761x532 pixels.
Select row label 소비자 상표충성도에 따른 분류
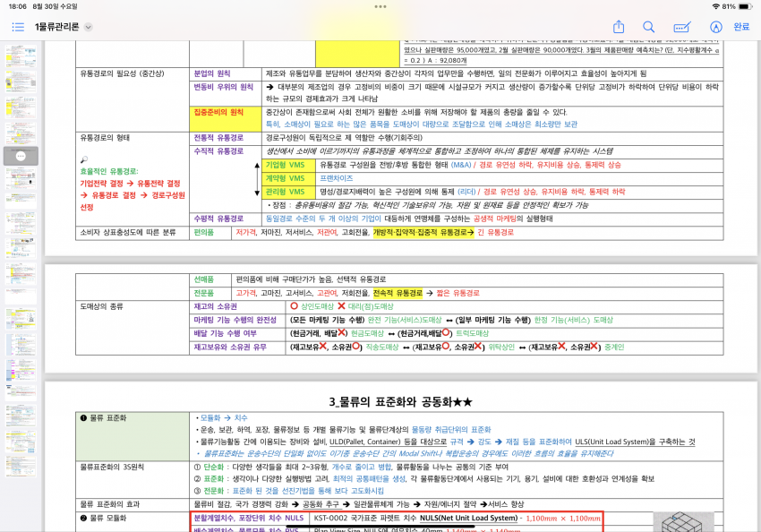pos(128,232)
